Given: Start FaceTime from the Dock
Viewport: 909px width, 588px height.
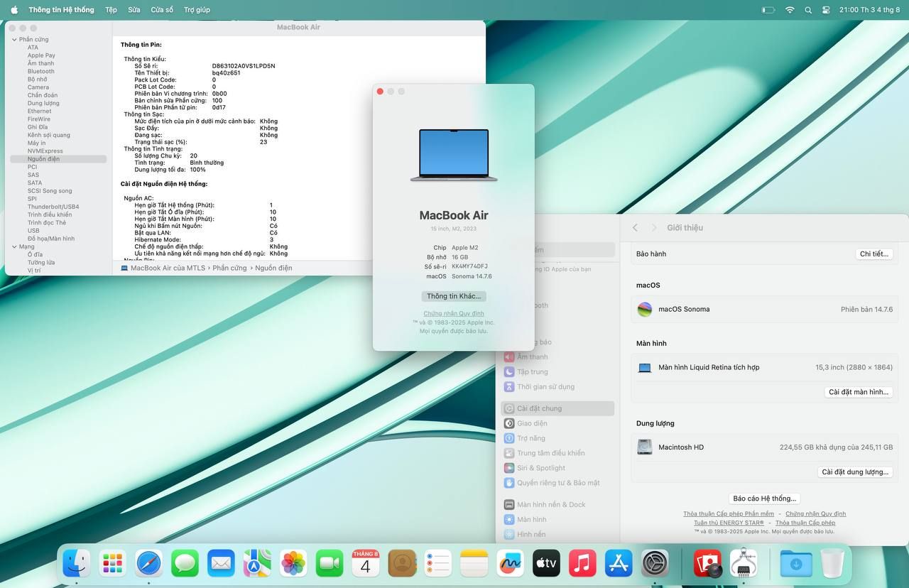Looking at the screenshot, I should [x=330, y=564].
